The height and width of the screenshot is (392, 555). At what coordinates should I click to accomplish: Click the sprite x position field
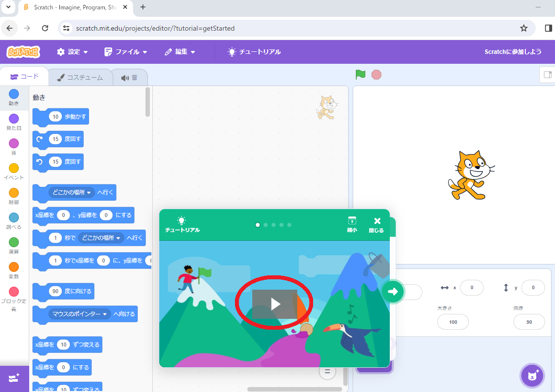click(472, 288)
